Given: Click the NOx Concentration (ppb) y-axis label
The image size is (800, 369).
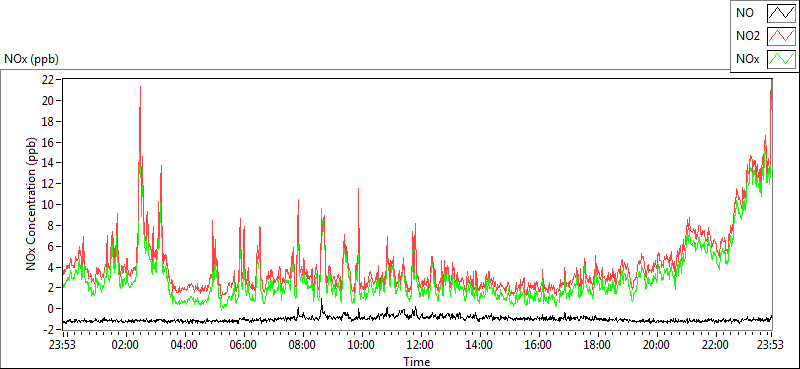Looking at the screenshot, I should (32, 203).
